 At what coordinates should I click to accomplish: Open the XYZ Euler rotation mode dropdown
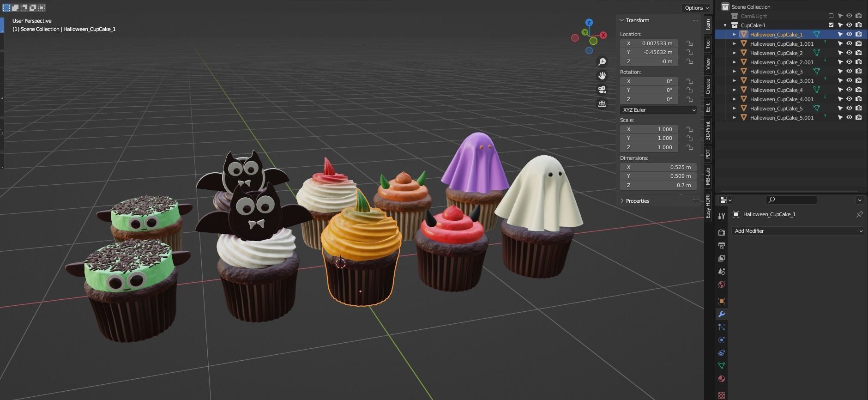[x=658, y=110]
